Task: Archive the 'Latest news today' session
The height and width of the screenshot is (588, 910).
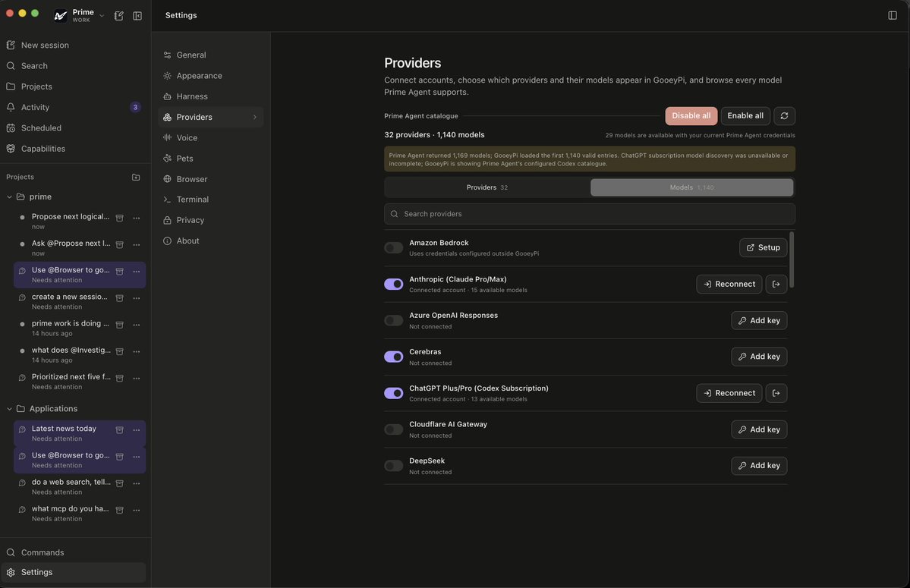Action: tap(120, 429)
